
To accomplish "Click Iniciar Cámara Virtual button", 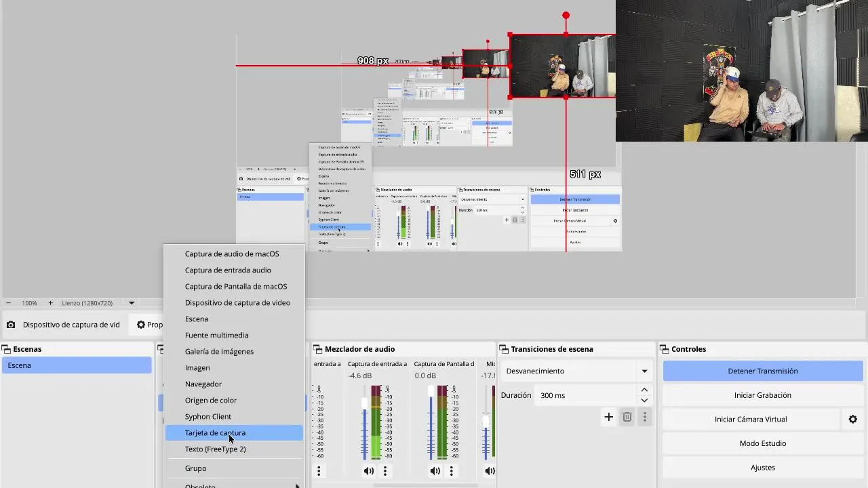I will point(751,420).
